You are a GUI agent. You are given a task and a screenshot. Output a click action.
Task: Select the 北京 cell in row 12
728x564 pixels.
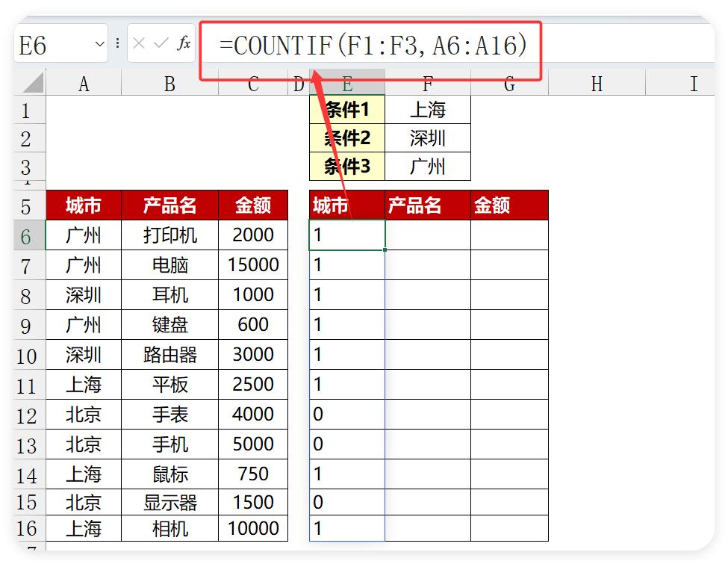[x=84, y=414]
